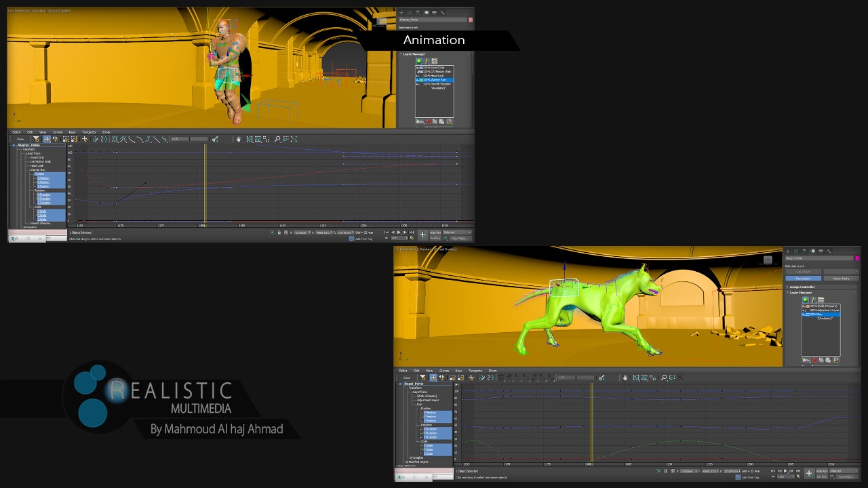Open Curves menu in Beast_Pelvis curve editor
The height and width of the screenshot is (488, 868).
point(444,371)
